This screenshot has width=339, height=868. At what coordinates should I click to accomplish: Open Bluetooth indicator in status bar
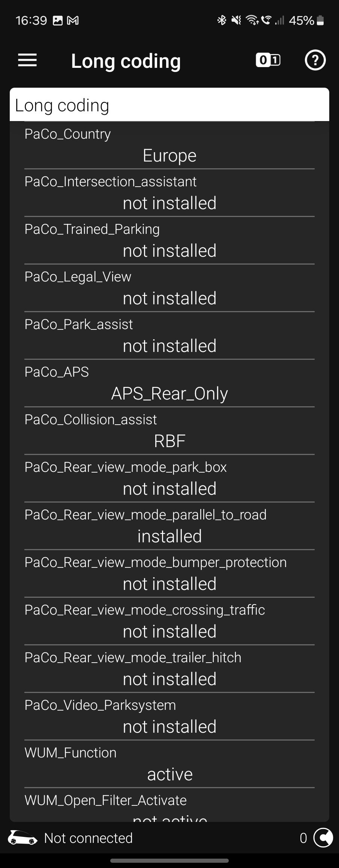(x=222, y=20)
